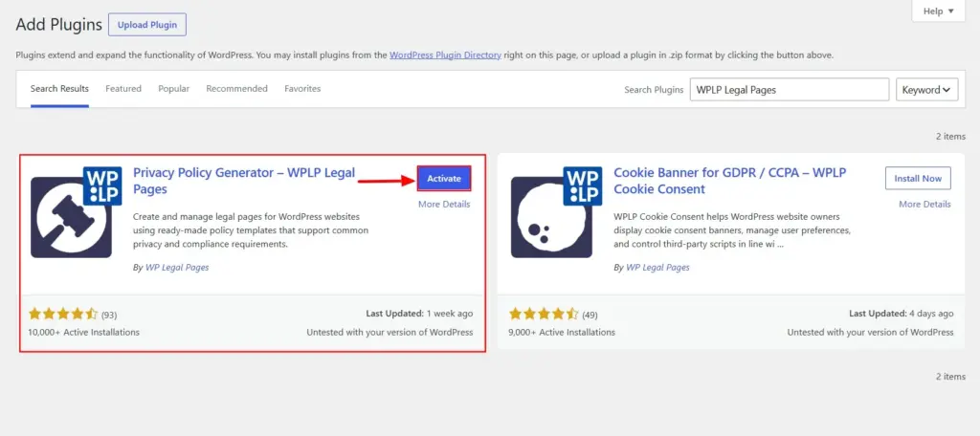
Task: Click the Search Plugins label
Action: pyautogui.click(x=654, y=90)
